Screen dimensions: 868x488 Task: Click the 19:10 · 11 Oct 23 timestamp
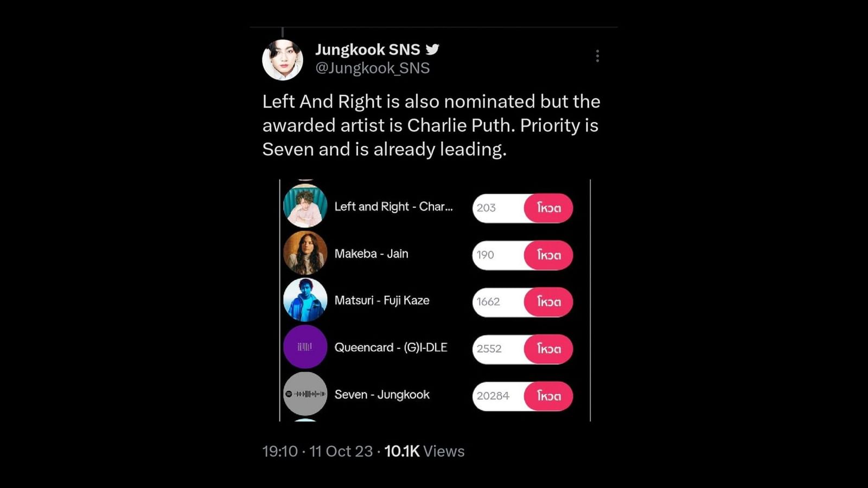click(x=318, y=451)
